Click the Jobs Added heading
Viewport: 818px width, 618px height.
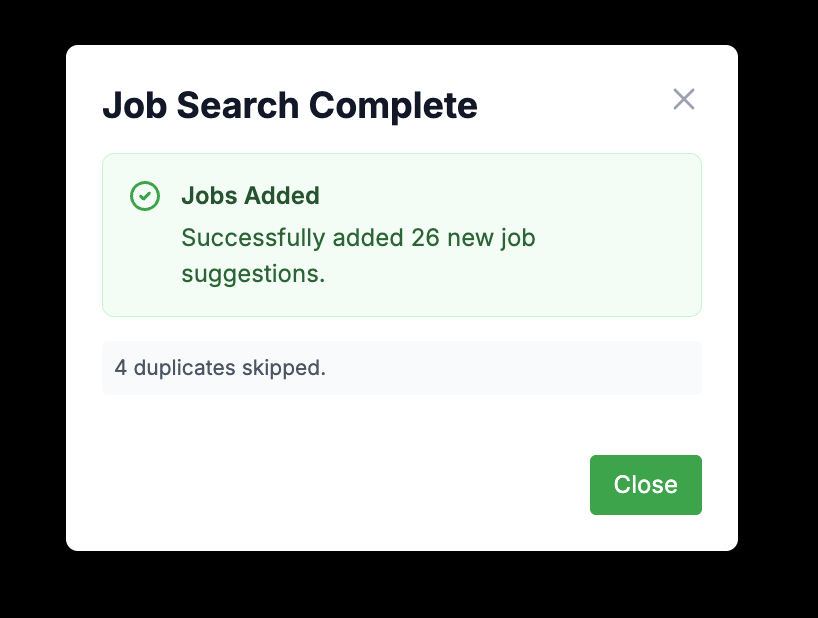250,196
